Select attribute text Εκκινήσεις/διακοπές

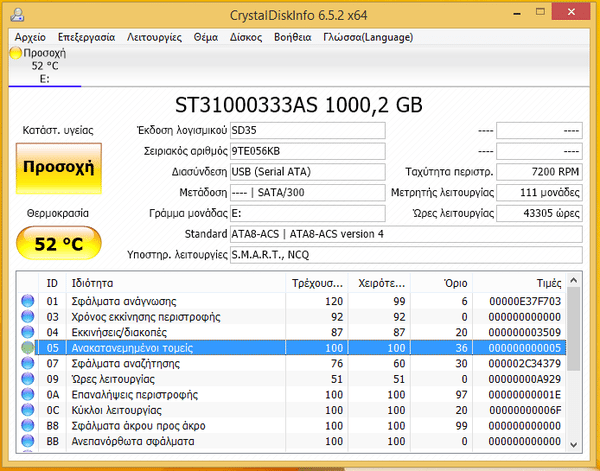119,332
